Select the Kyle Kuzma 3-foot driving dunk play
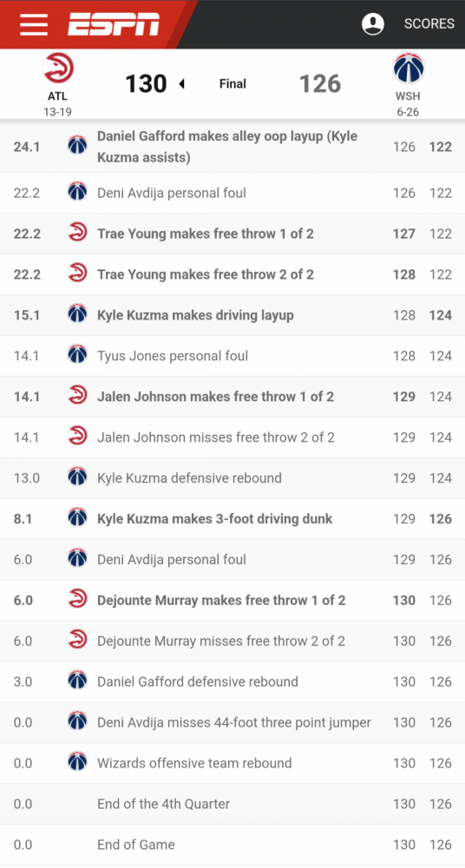465x868 pixels. 232,519
